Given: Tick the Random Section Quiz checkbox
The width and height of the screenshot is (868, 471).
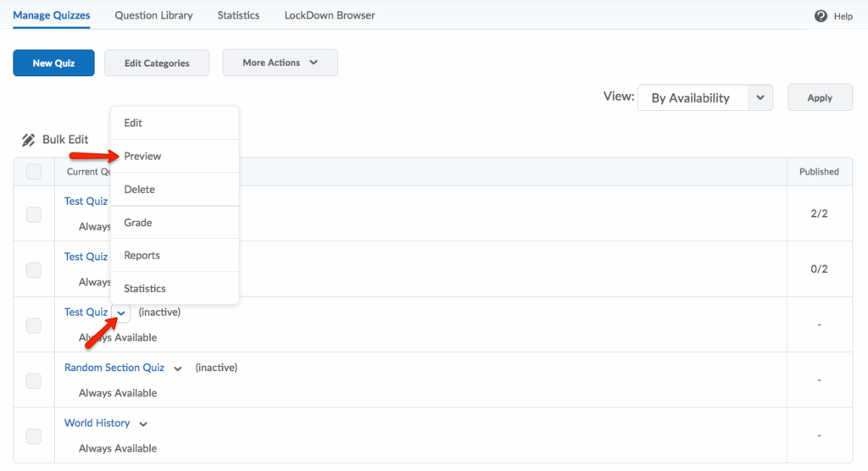Looking at the screenshot, I should 34,380.
